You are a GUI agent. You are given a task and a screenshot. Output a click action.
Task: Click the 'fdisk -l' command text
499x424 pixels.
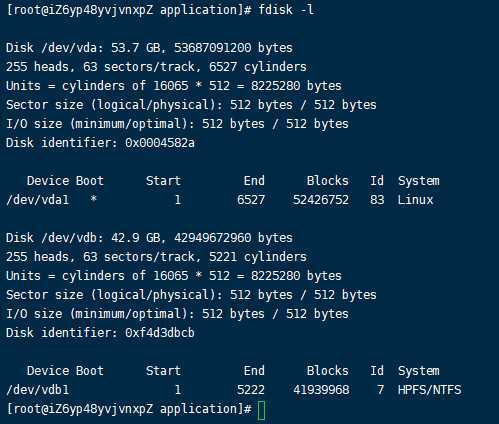coord(286,10)
